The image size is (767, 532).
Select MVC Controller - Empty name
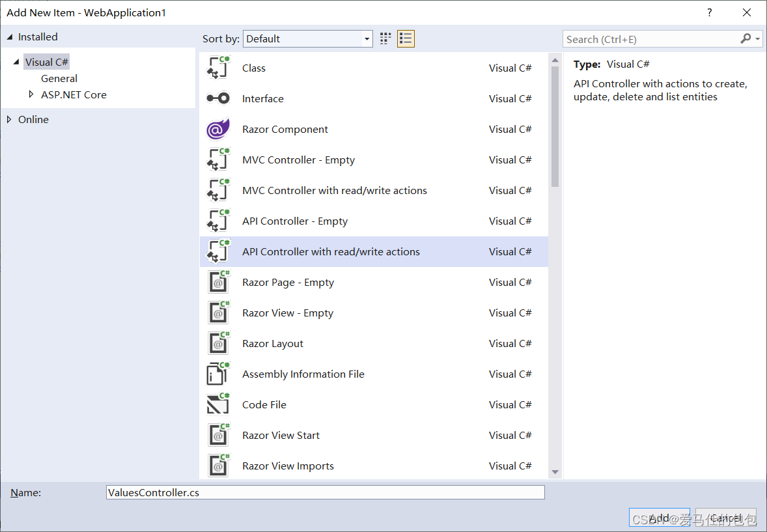[298, 160]
